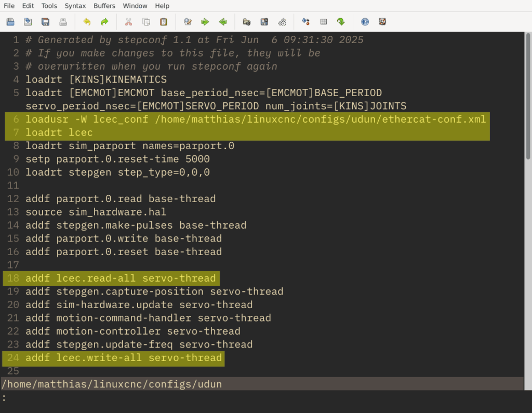Click the 'loadusr -W lcec_conf' line
Image resolution: width=532 pixels, height=413 pixels.
click(x=256, y=119)
